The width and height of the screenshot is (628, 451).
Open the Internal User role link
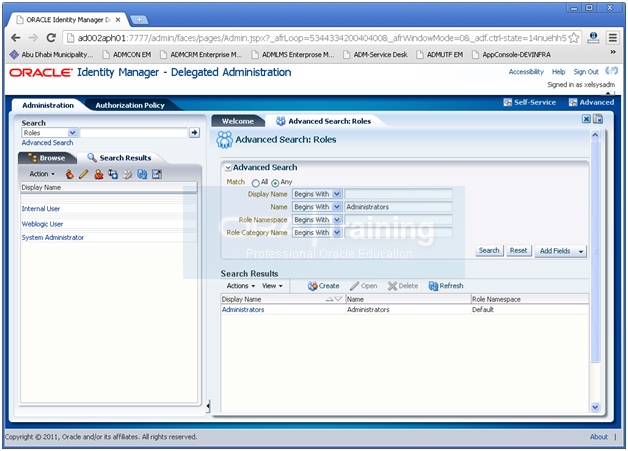pos(41,209)
